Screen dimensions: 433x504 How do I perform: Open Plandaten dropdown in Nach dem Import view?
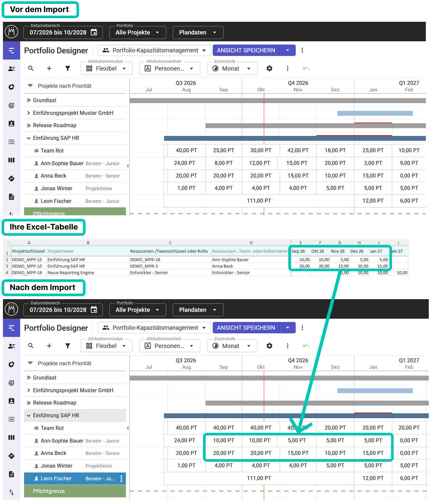coord(198,310)
